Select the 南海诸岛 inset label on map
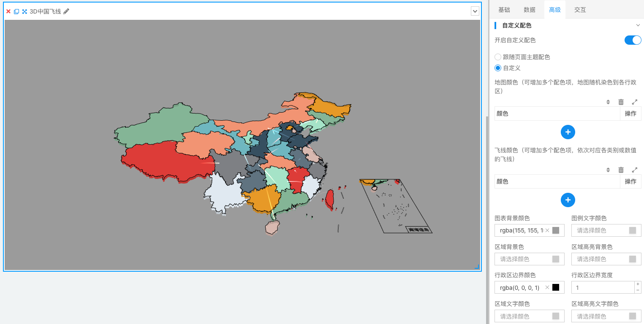The image size is (644, 324). [419, 229]
